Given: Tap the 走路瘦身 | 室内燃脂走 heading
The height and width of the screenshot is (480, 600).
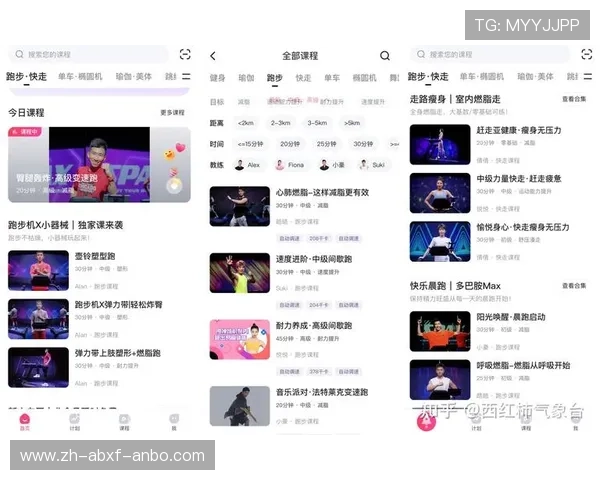Looking at the screenshot, I should [x=455, y=100].
